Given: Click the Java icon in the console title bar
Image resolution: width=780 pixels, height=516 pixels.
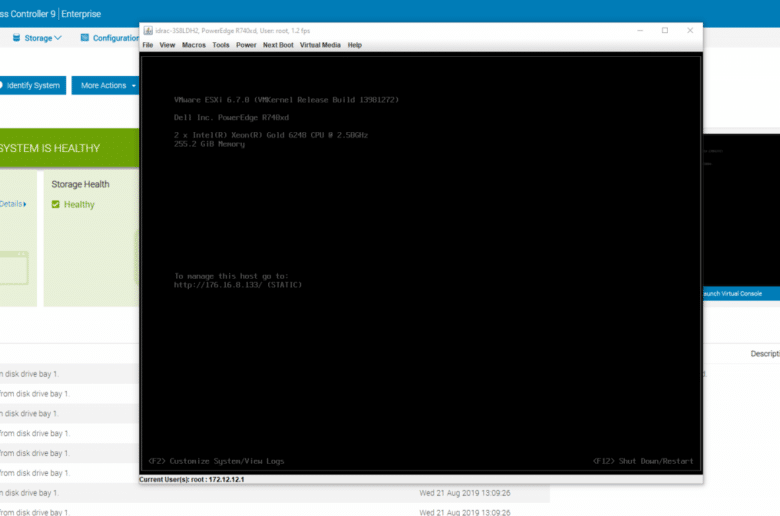Looking at the screenshot, I should 148,30.
